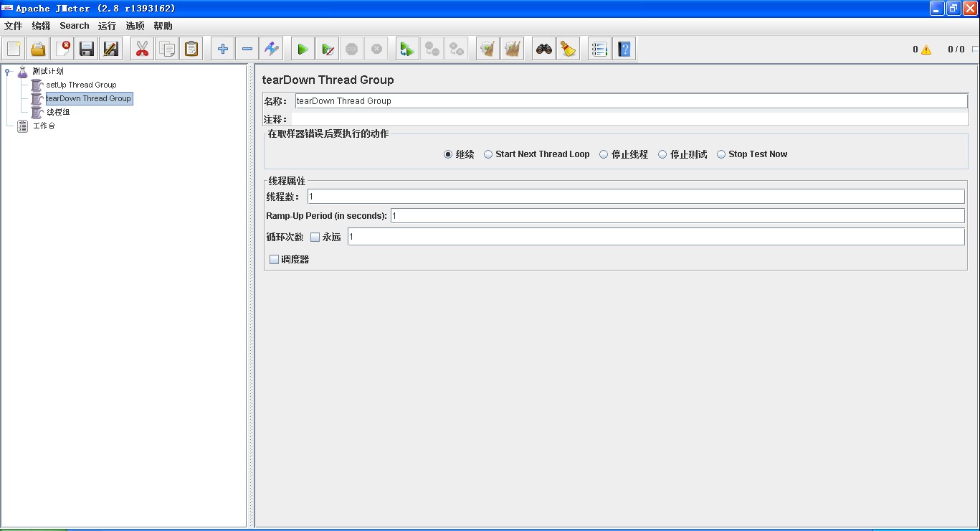Image resolution: width=980 pixels, height=531 pixels.
Task: Expand all nodes with the plus icon
Action: point(223,49)
